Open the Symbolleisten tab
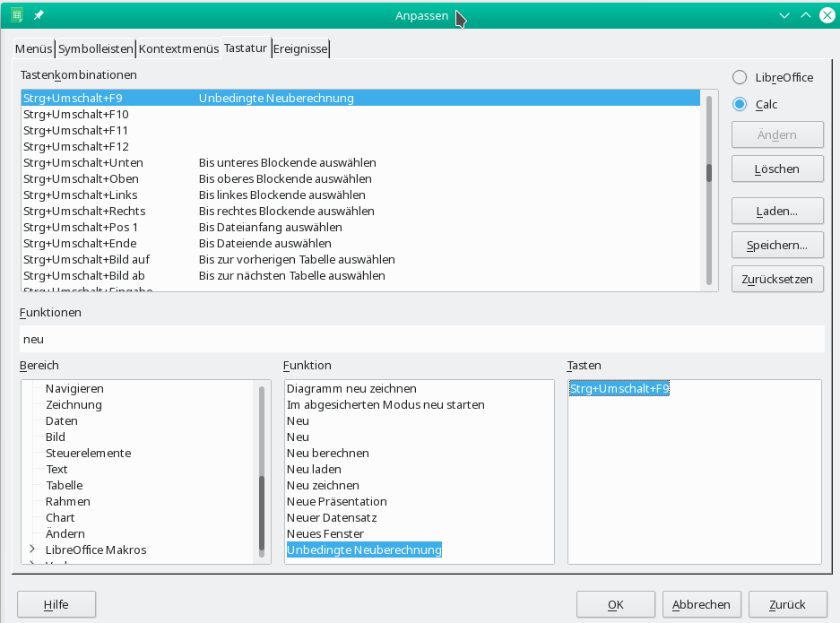 pyautogui.click(x=95, y=48)
